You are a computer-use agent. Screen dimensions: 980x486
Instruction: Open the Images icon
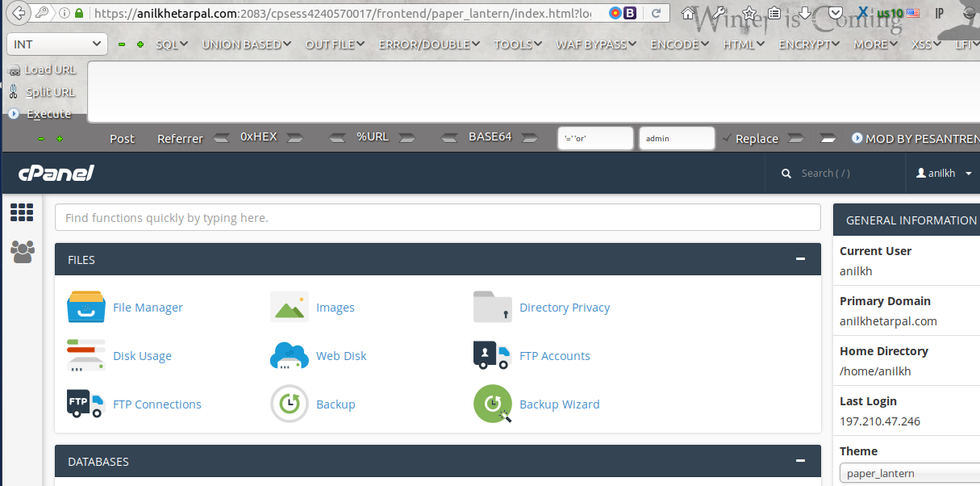290,308
